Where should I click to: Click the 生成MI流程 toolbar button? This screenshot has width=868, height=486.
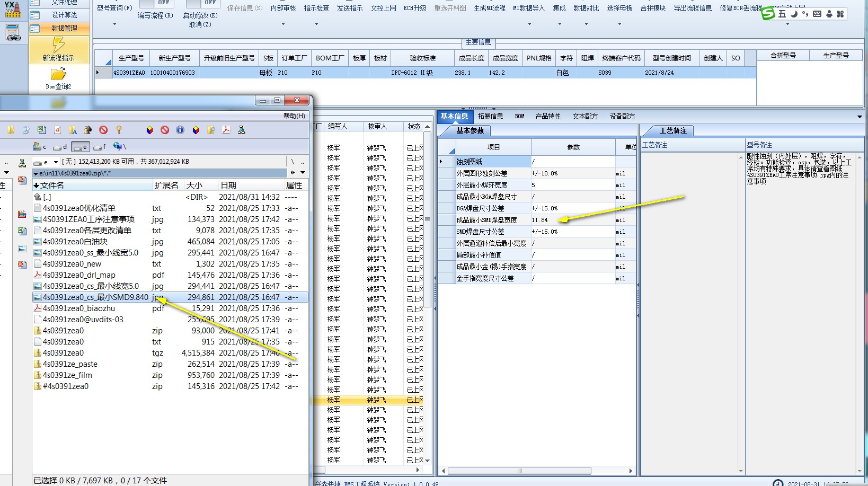(489, 8)
